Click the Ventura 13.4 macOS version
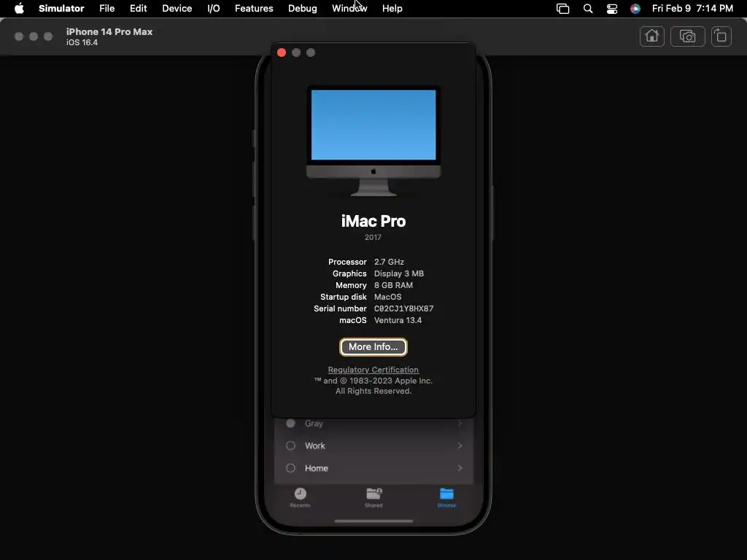 [x=398, y=320]
